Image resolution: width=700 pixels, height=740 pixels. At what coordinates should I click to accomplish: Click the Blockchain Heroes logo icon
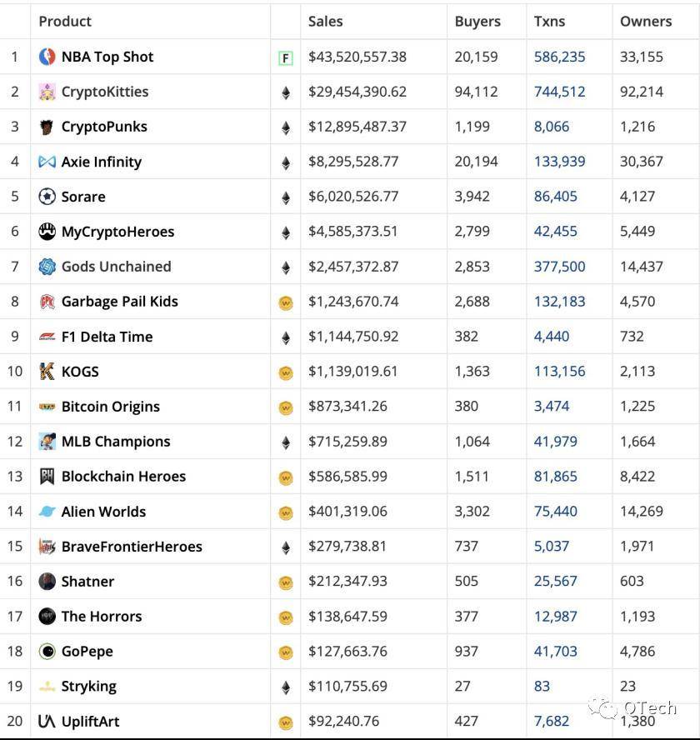(47, 477)
